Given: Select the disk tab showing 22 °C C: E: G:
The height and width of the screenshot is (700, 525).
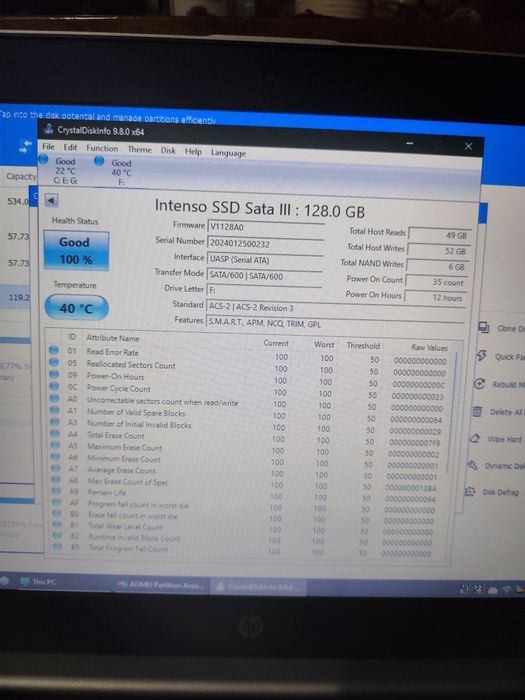Looking at the screenshot, I should tap(60, 170).
